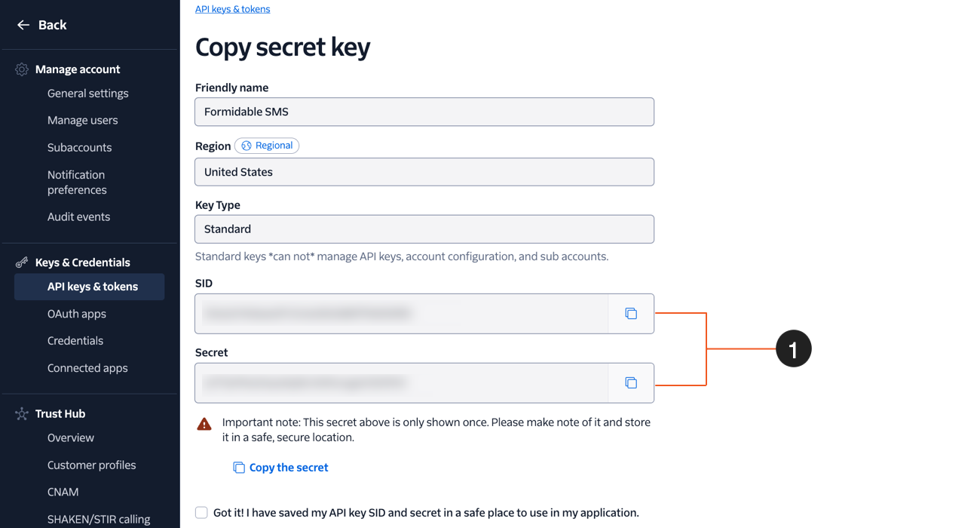Image resolution: width=980 pixels, height=528 pixels.
Task: Collapse the Manage account section
Action: click(78, 69)
